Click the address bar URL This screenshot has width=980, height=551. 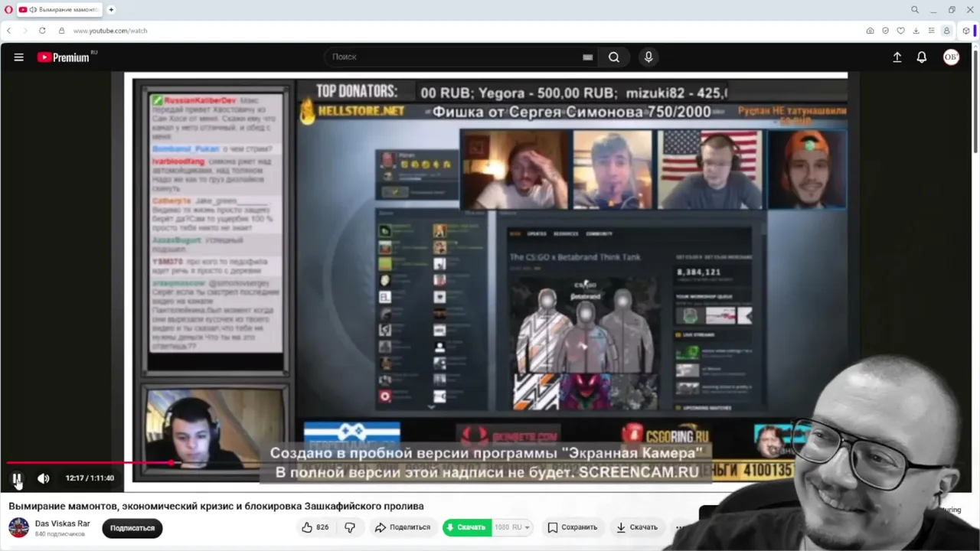pos(110,31)
